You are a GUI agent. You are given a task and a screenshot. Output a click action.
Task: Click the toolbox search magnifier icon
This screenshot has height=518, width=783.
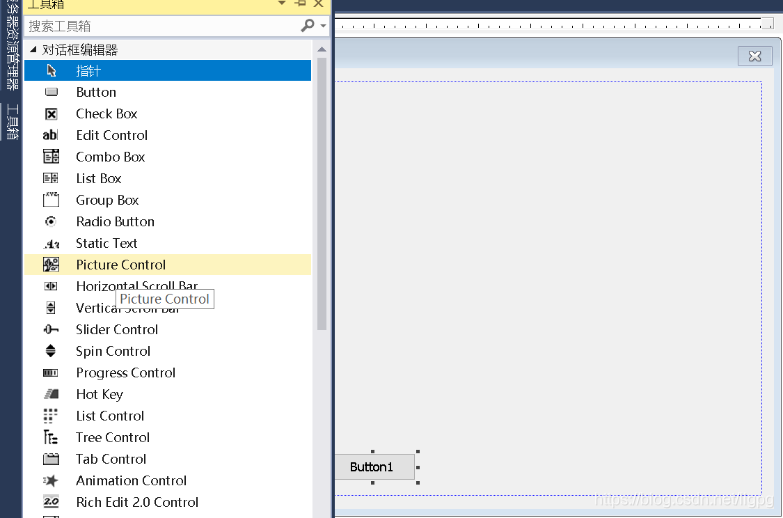coord(308,25)
